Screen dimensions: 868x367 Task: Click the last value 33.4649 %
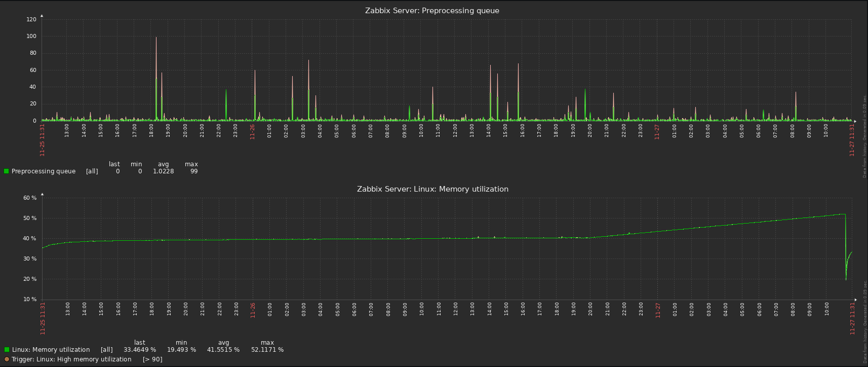pyautogui.click(x=140, y=350)
